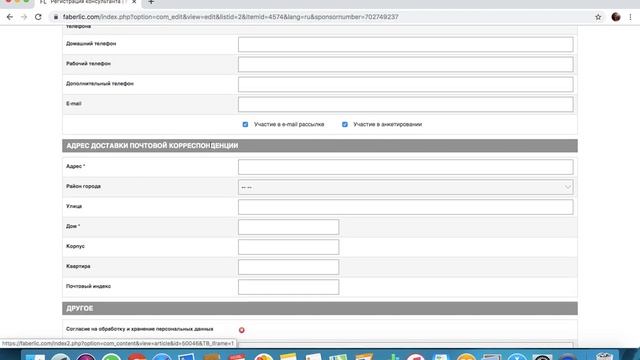
Task: Click the red icon next to personal data consent
Action: tap(242, 330)
